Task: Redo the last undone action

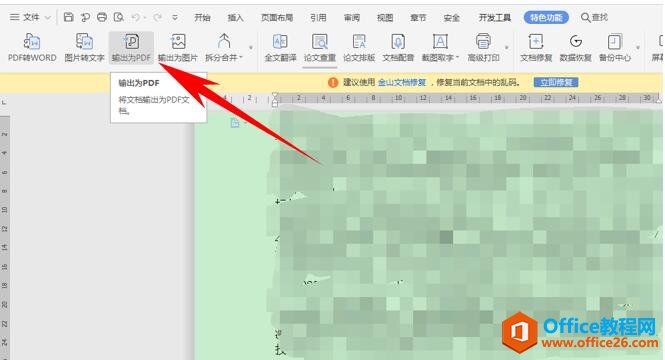Action: [158, 17]
